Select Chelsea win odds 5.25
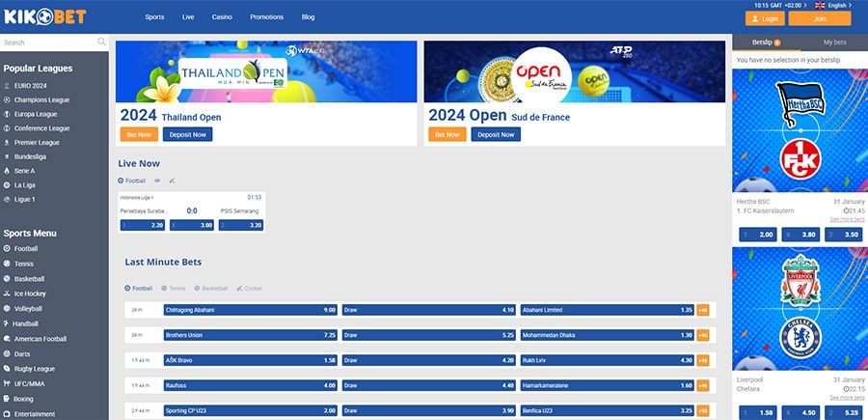 pos(844,413)
